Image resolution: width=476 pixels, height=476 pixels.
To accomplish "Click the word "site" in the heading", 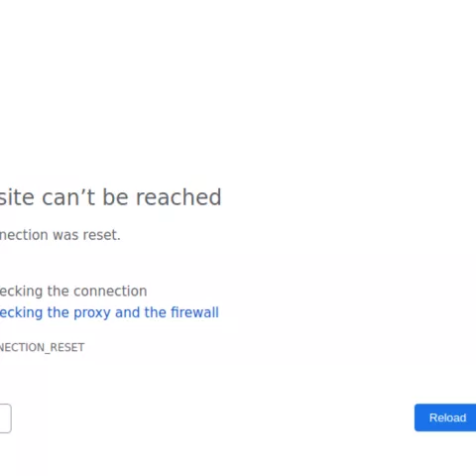I will coord(17,197).
